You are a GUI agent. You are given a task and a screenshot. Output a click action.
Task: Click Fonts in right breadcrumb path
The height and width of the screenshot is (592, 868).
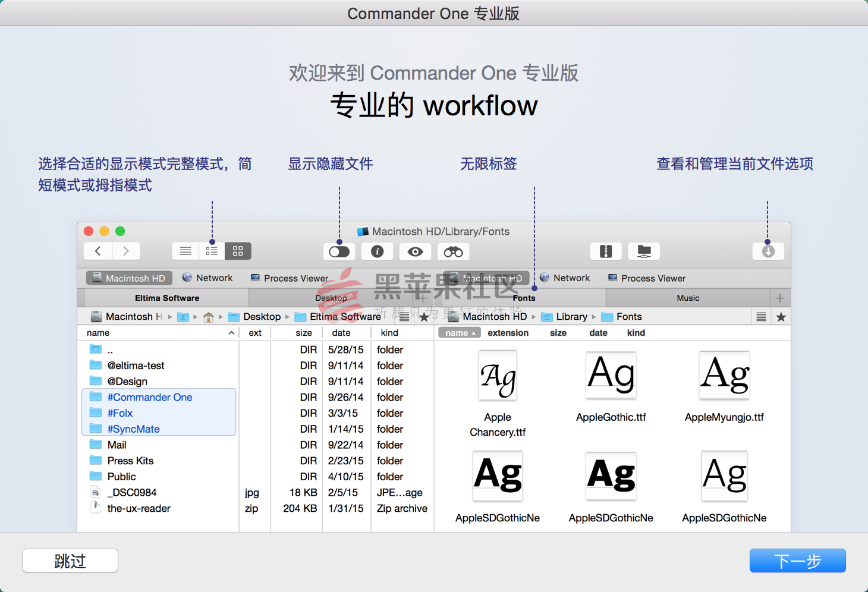622,317
